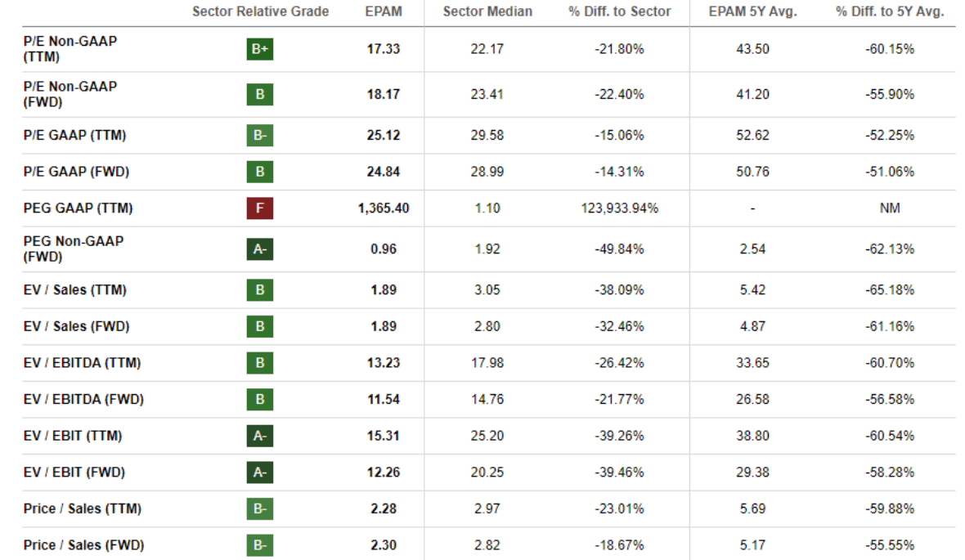This screenshot has height=560, width=965.
Task: Click sector median value 22.17
Action: 487,49
